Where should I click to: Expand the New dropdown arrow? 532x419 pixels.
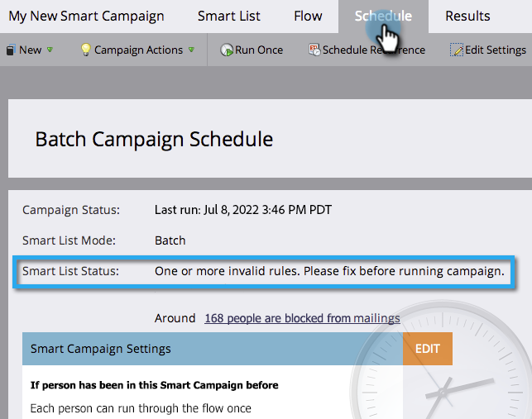pyautogui.click(x=50, y=50)
